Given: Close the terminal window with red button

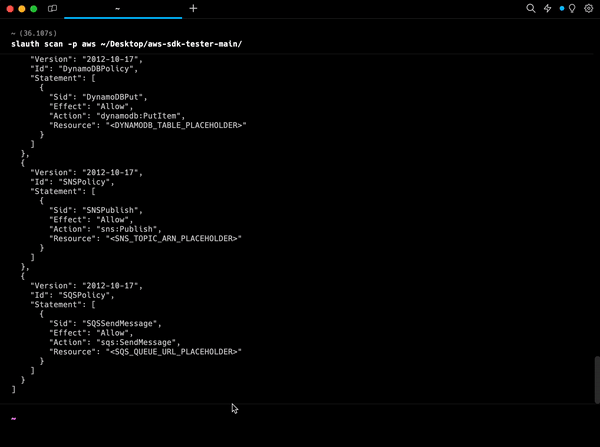Looking at the screenshot, I should pyautogui.click(x=8, y=8).
